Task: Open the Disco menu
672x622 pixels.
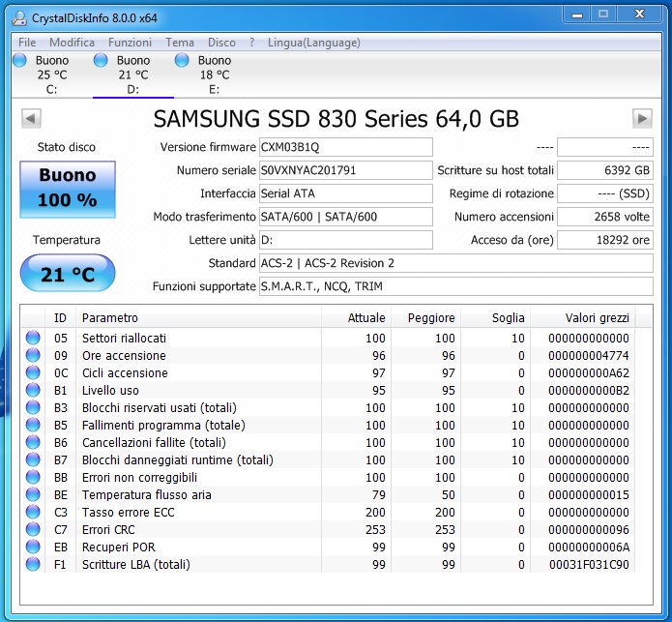Action: point(221,43)
